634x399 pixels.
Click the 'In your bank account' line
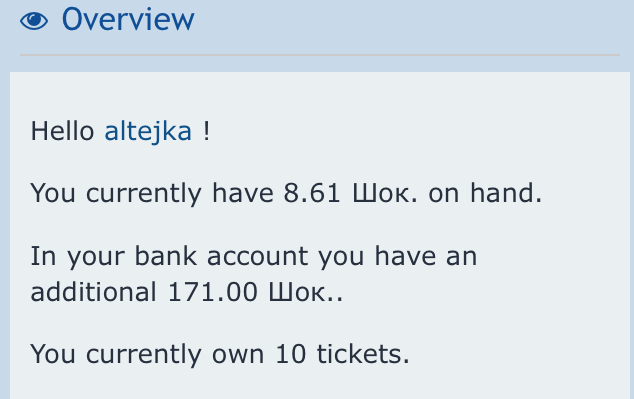pyautogui.click(x=254, y=257)
